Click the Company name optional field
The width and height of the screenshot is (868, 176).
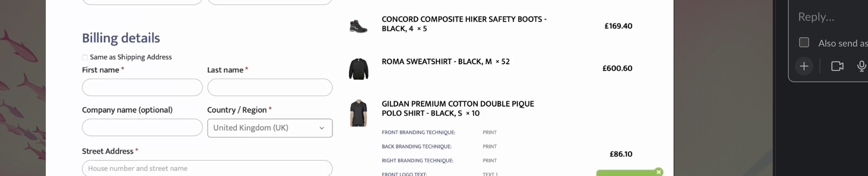tap(142, 127)
